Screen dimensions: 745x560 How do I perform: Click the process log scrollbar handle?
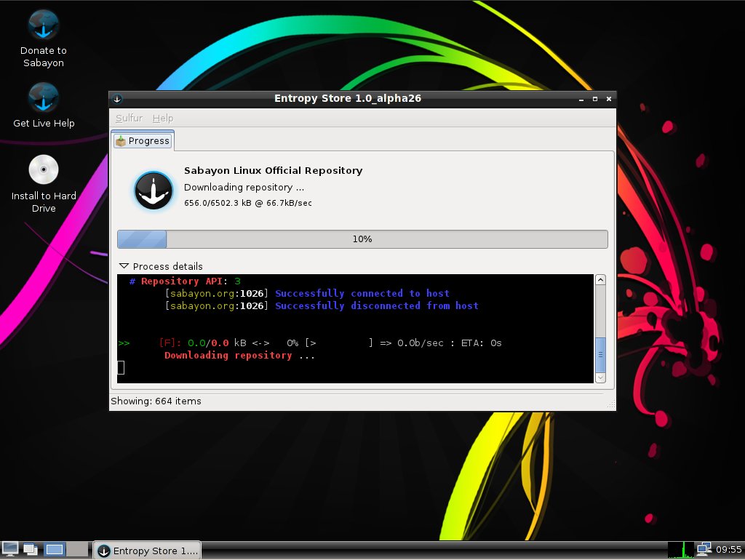pyautogui.click(x=600, y=355)
